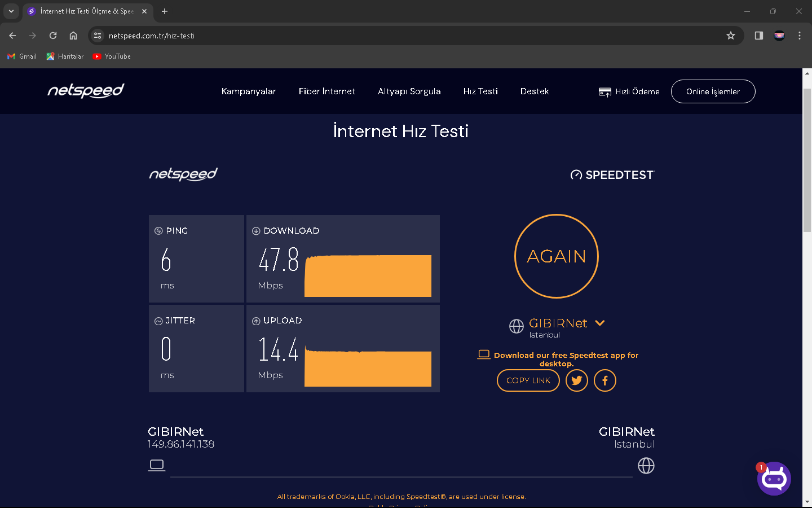Open the chatbot assistant icon
Viewport: 812px width, 508px height.
tap(774, 479)
